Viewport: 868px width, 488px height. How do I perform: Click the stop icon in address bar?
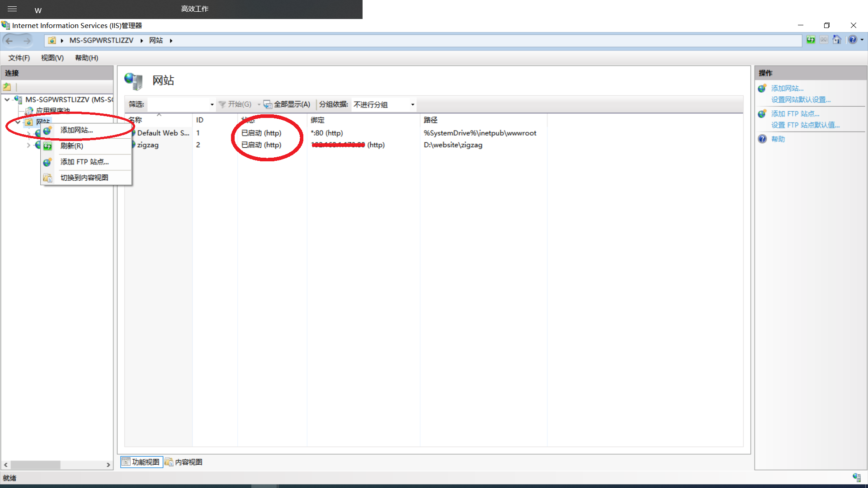pos(824,40)
